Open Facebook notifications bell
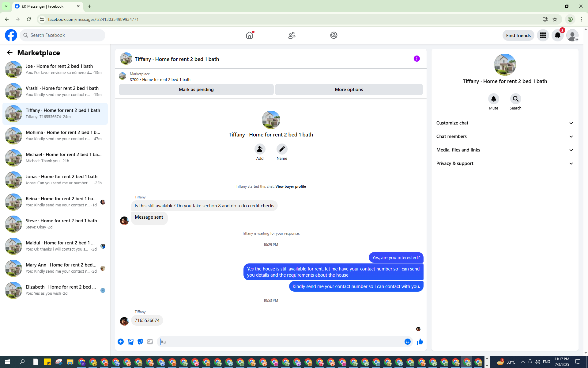Image resolution: width=588 pixels, height=368 pixels. point(557,36)
